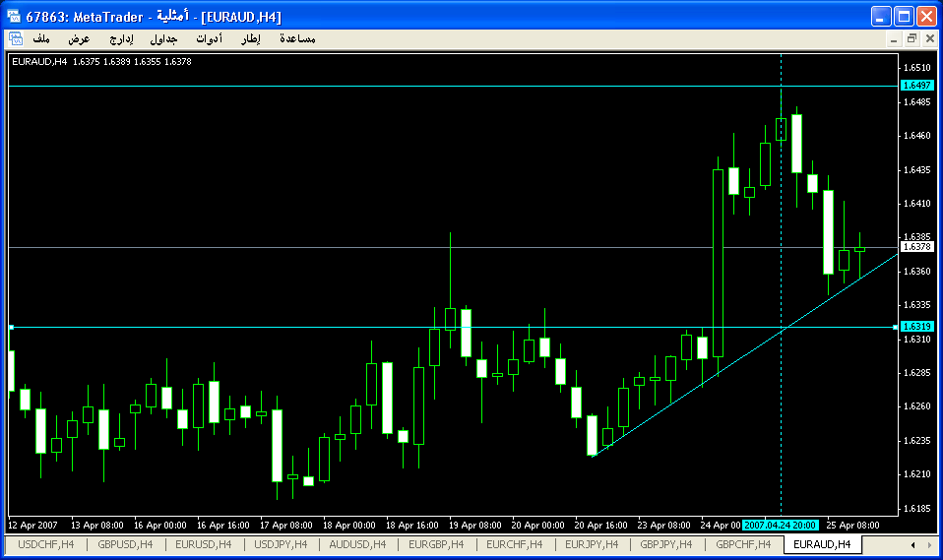Close the inner EURAUD chart window
This screenshot has height=560, width=943.
point(930,39)
